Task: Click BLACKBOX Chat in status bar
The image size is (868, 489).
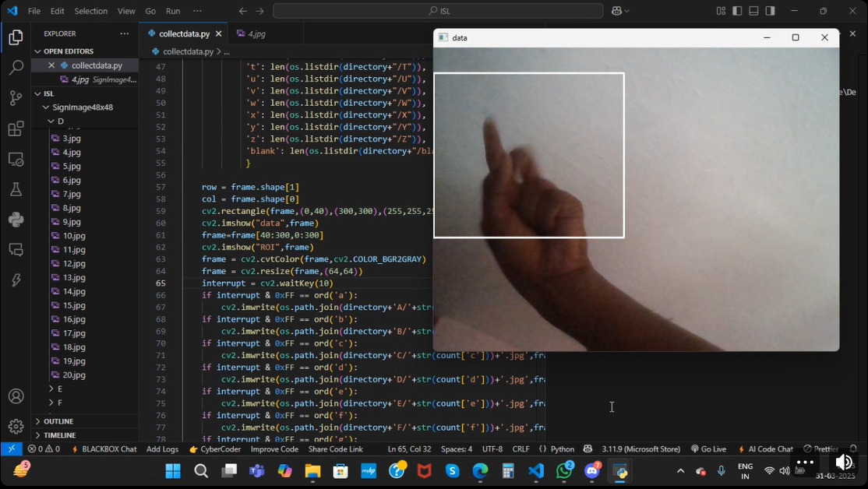Action: pos(104,449)
